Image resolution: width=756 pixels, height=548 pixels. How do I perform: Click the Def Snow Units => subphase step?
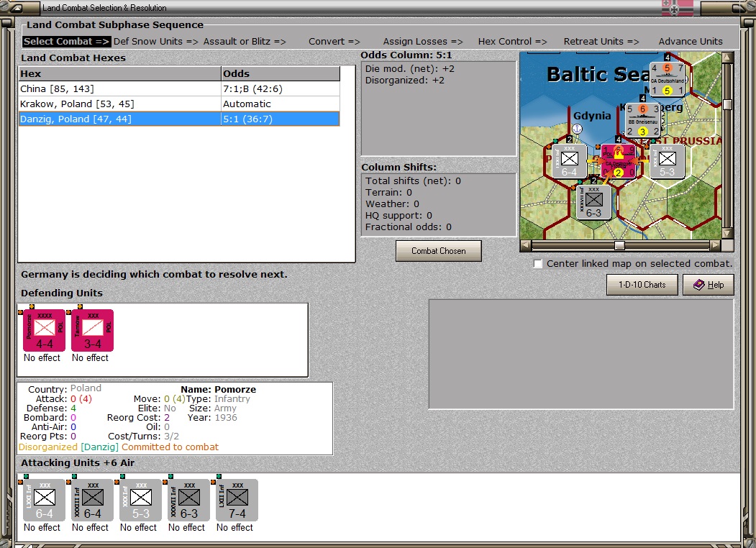(x=156, y=42)
